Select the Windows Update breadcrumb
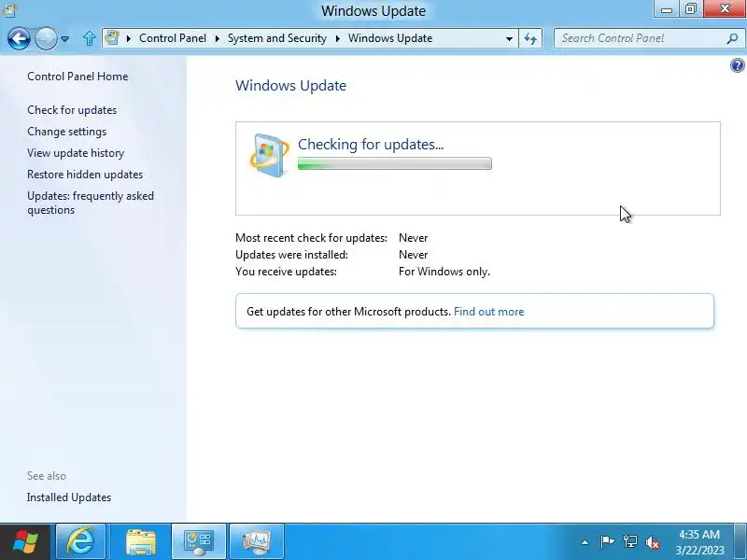 (390, 38)
